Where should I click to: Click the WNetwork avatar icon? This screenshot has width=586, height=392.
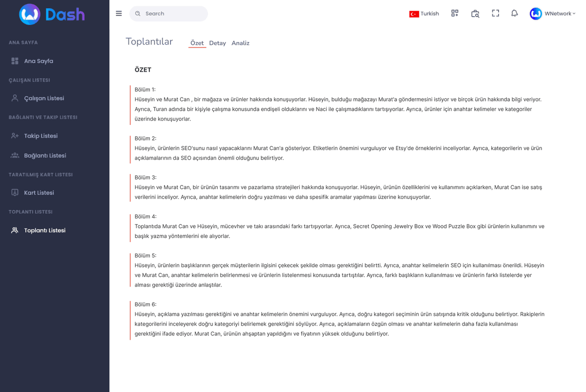[536, 14]
